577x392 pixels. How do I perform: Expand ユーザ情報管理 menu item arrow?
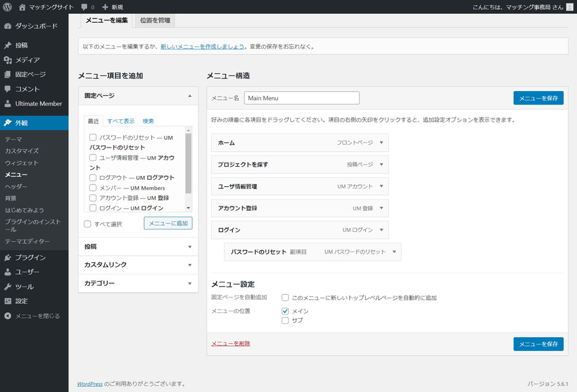pyautogui.click(x=381, y=186)
